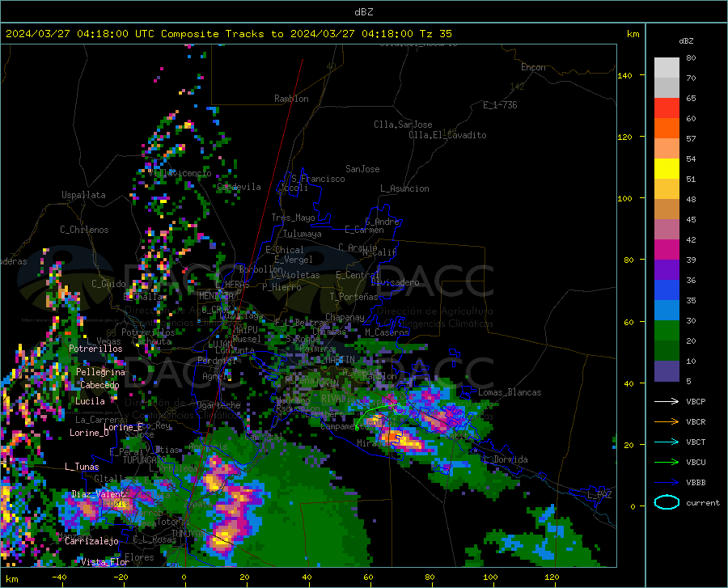Screen dimensions: 728x588
Task: Click the 'Ugarteche' map label
Action: [218, 405]
